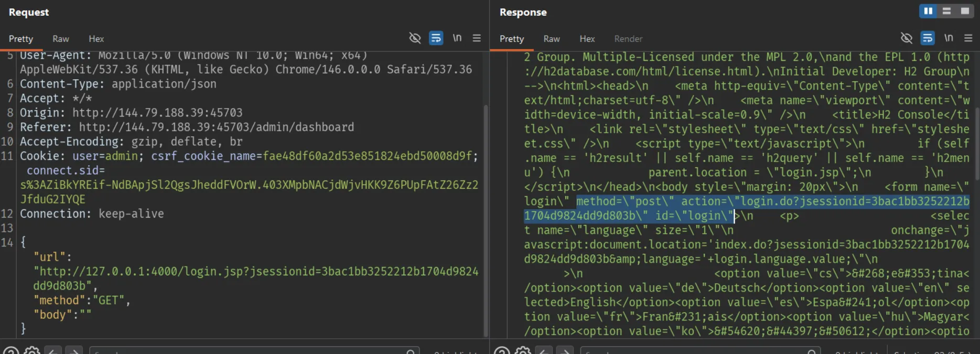Switch Response view to the Pretty tab

click(x=512, y=39)
